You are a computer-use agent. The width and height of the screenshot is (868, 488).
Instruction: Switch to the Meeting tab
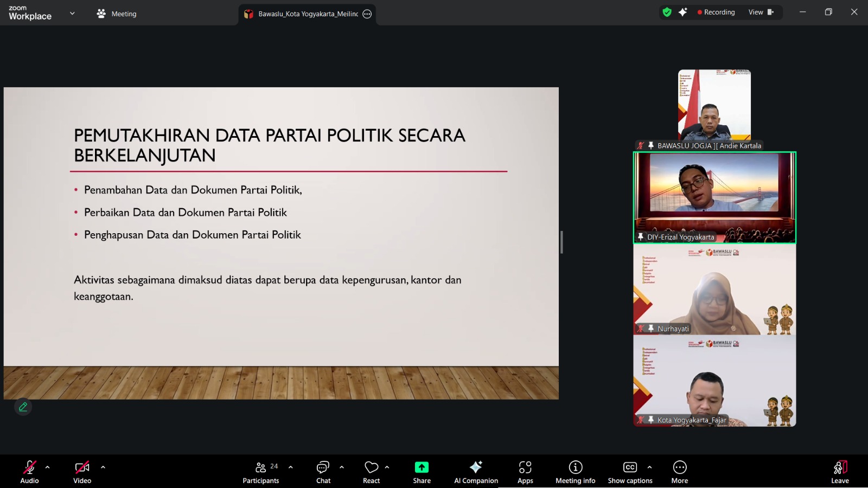click(116, 14)
